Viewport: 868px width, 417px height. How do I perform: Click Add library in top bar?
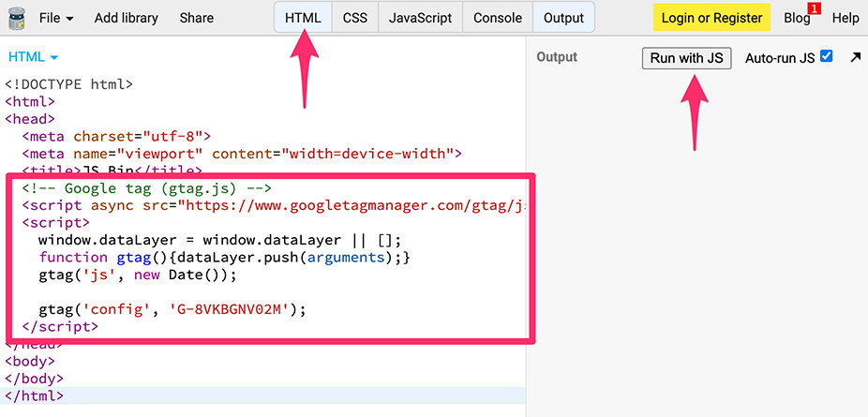[127, 18]
